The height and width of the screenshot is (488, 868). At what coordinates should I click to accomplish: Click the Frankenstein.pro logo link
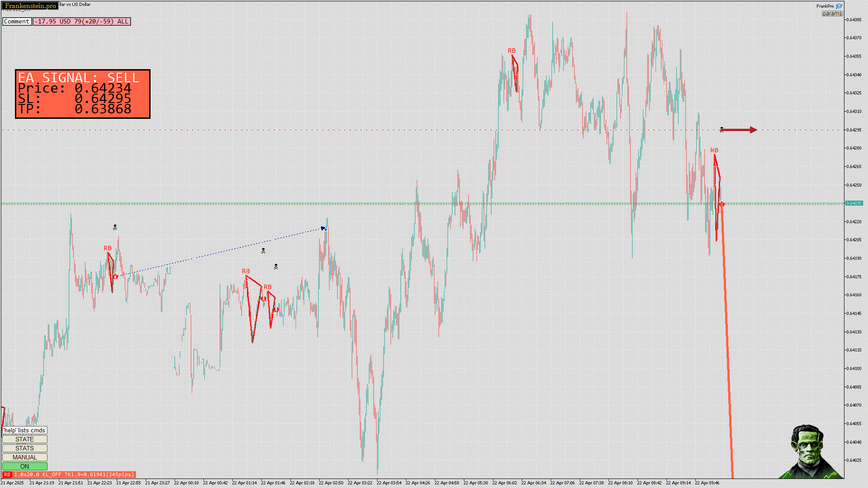click(x=30, y=6)
